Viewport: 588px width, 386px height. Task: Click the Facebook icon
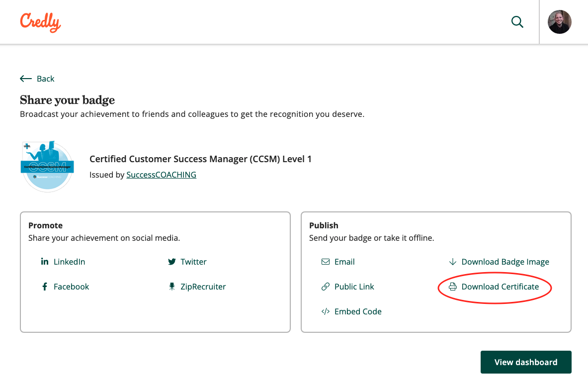tap(45, 287)
